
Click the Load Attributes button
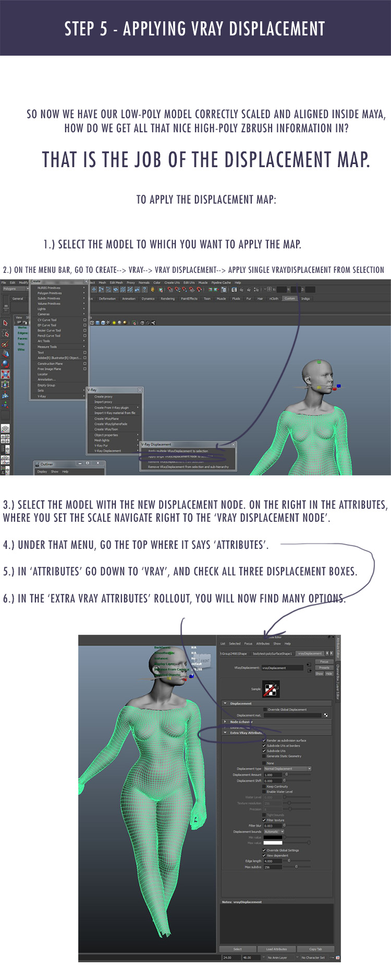(276, 949)
